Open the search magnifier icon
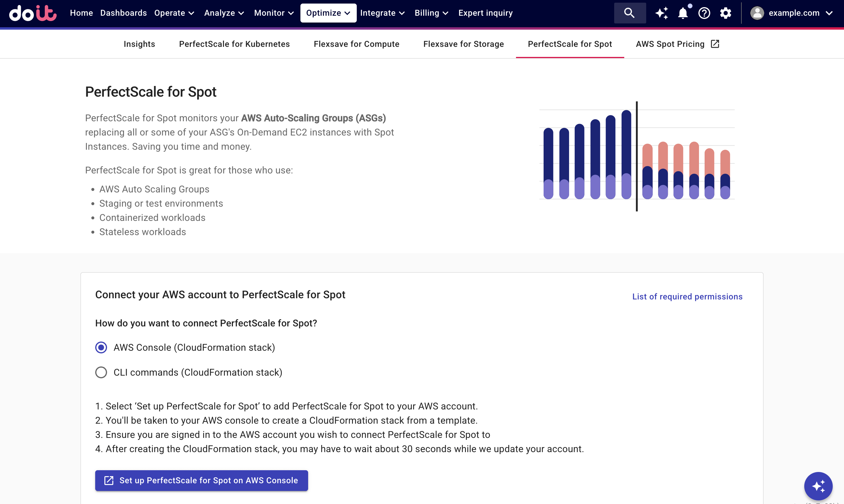 tap(629, 13)
